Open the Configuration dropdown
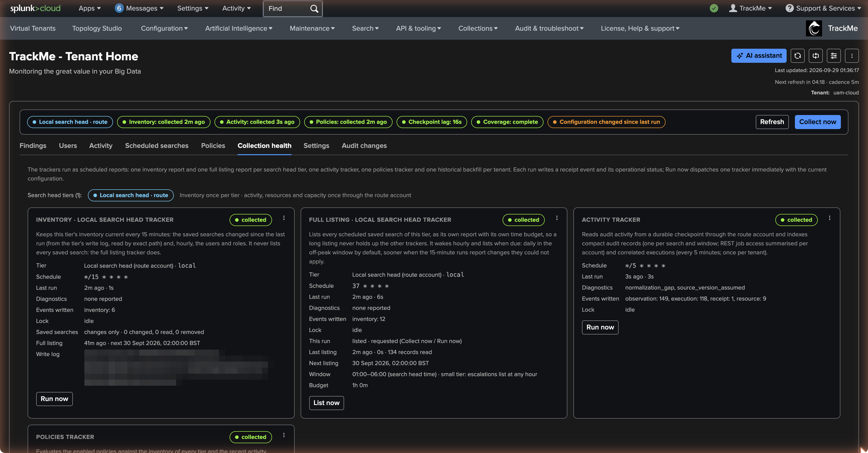The image size is (868, 453). tap(165, 28)
